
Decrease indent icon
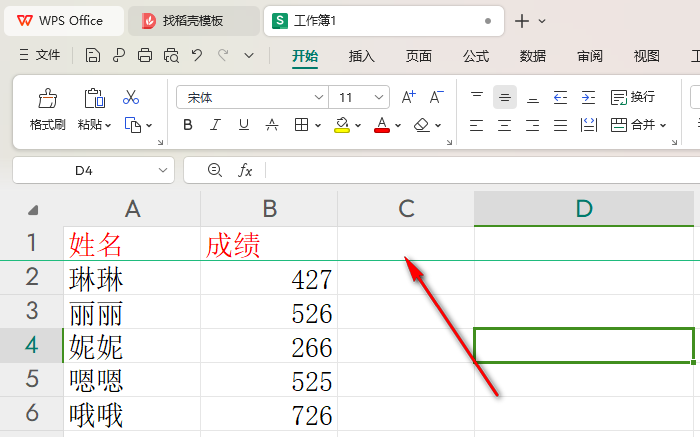(x=560, y=97)
